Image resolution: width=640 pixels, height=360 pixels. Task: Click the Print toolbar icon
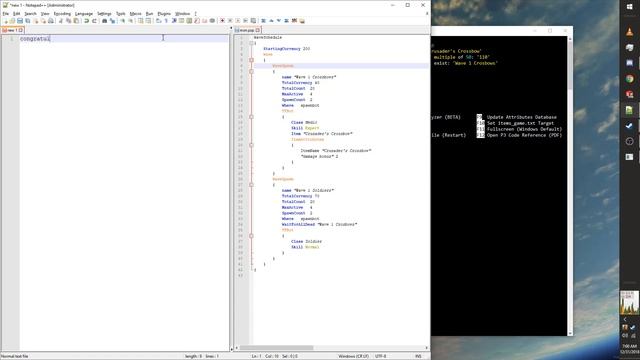pyautogui.click(x=51, y=20)
